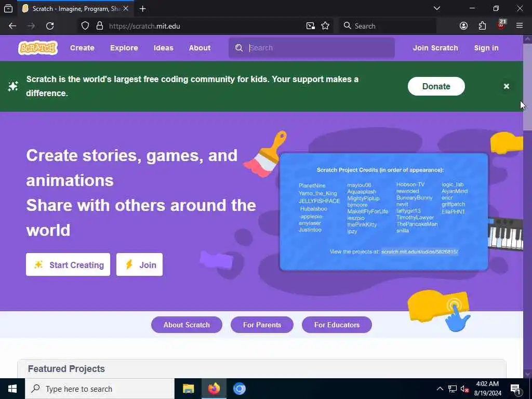The height and width of the screenshot is (399, 532).
Task: Click the picture-in-picture icon in address bar
Action: coord(311,26)
